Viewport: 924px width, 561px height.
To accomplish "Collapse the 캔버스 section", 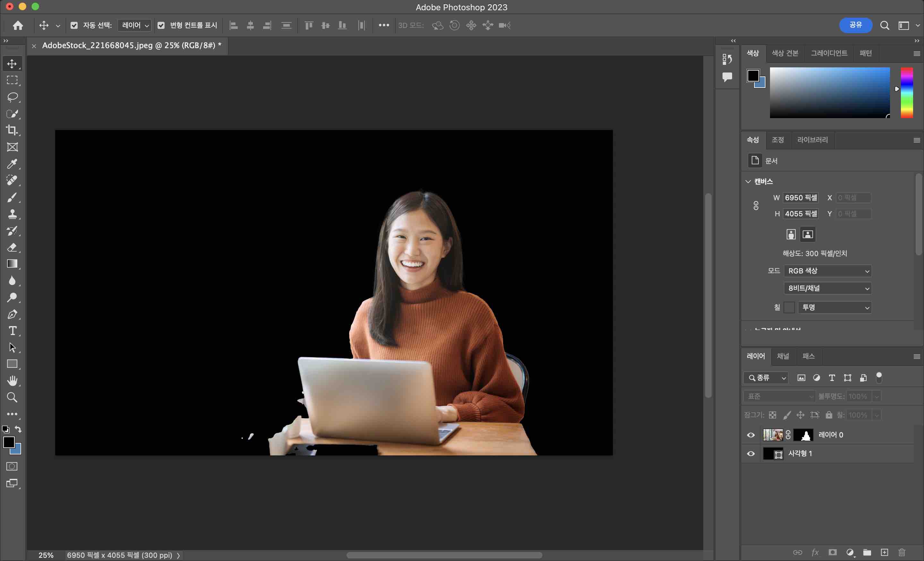I will pos(748,182).
